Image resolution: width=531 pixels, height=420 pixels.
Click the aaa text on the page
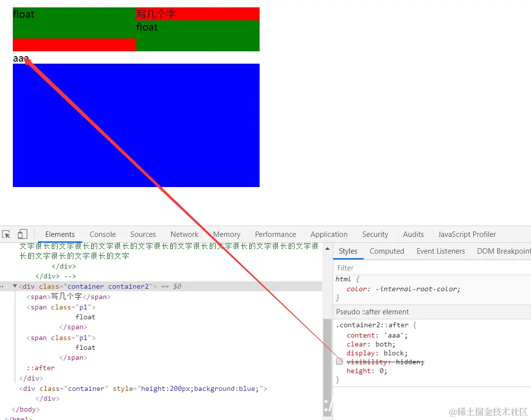click(21, 59)
